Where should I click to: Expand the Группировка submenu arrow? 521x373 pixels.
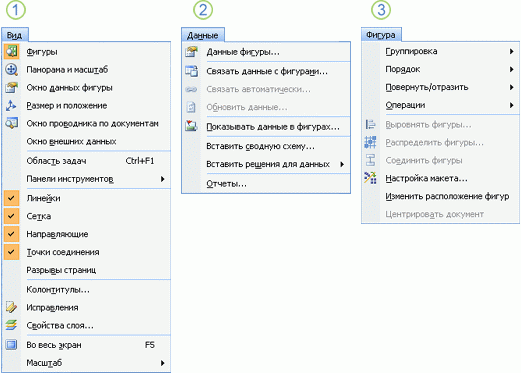[x=512, y=51]
